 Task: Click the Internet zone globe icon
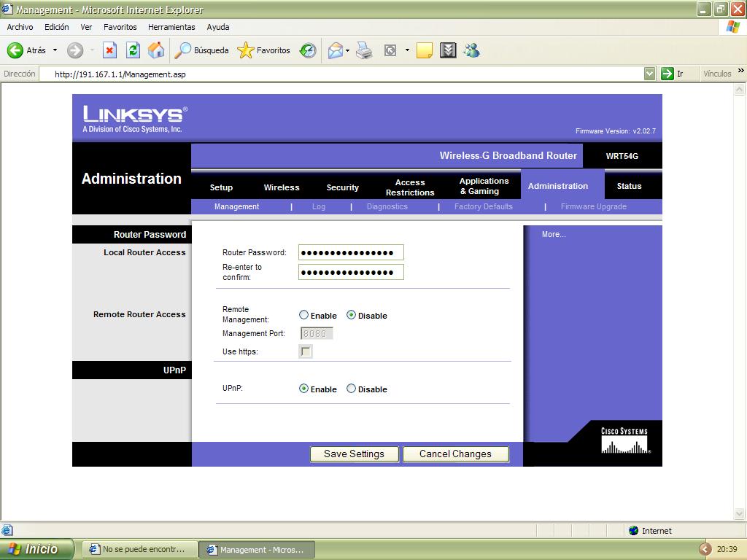point(634,531)
